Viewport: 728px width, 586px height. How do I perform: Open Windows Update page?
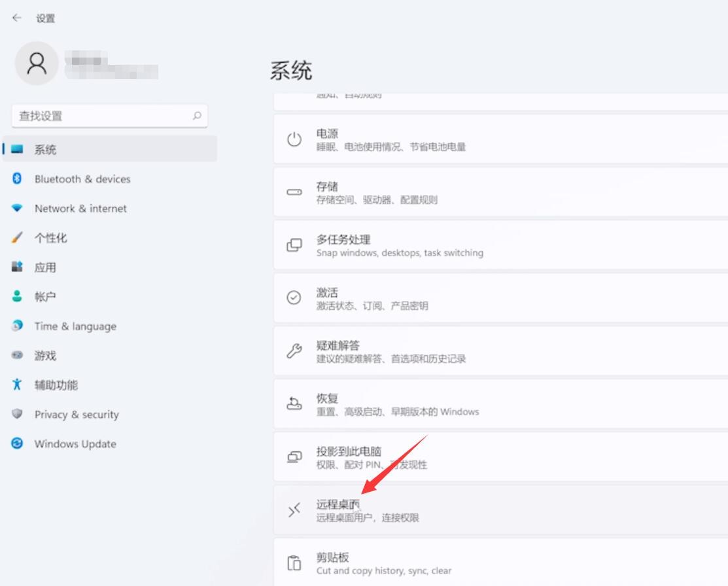[75, 444]
